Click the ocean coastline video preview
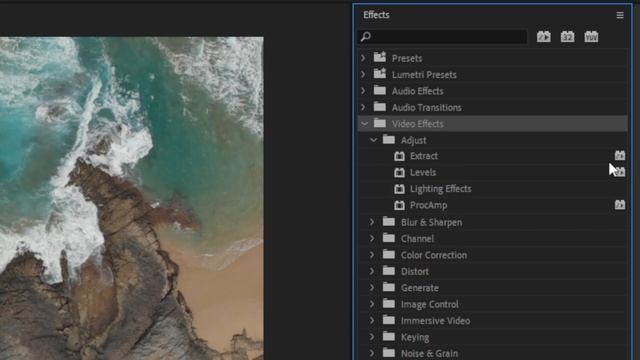640x360 pixels. (131, 198)
